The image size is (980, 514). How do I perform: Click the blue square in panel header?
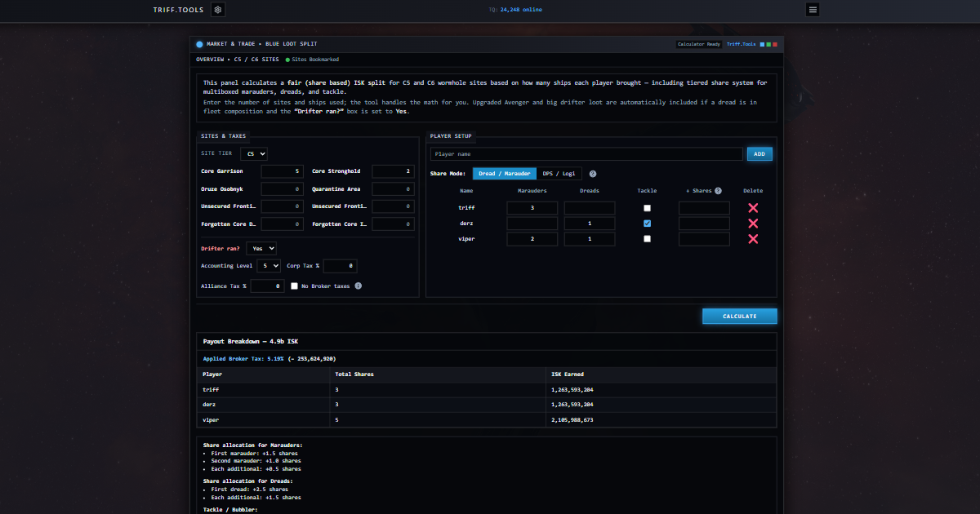(x=762, y=44)
